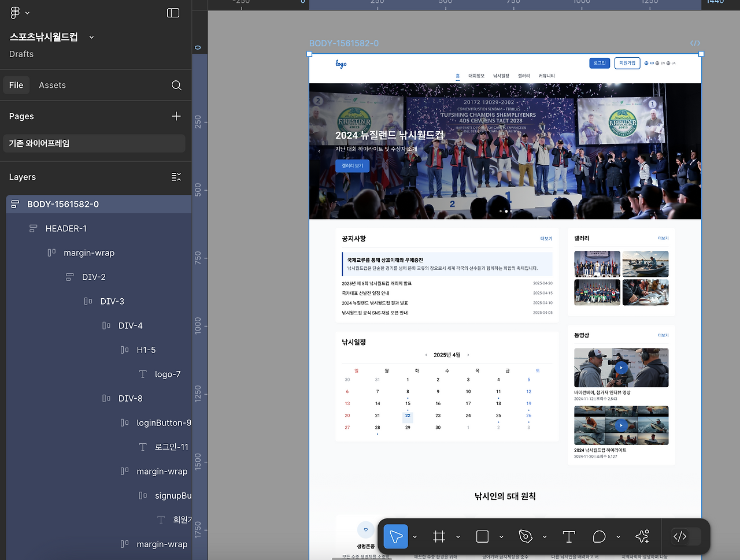Click the 대회정보 navigation item

(x=476, y=76)
